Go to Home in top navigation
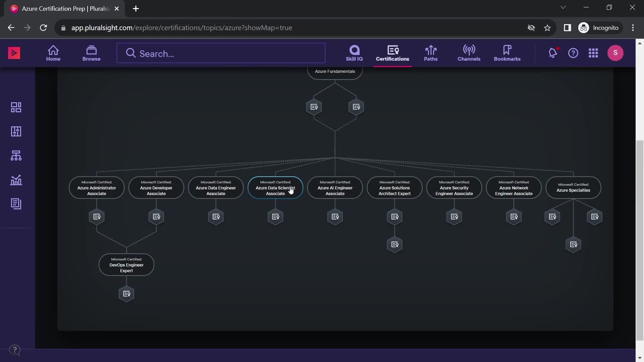 click(x=53, y=53)
